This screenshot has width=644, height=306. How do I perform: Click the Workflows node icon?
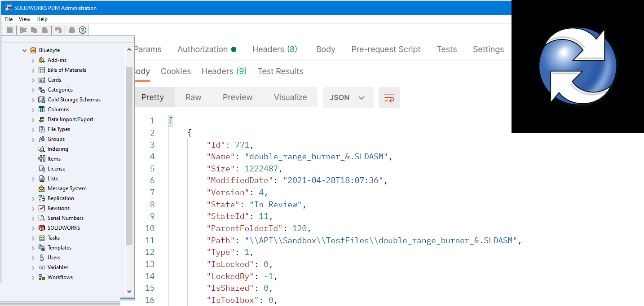coord(42,277)
